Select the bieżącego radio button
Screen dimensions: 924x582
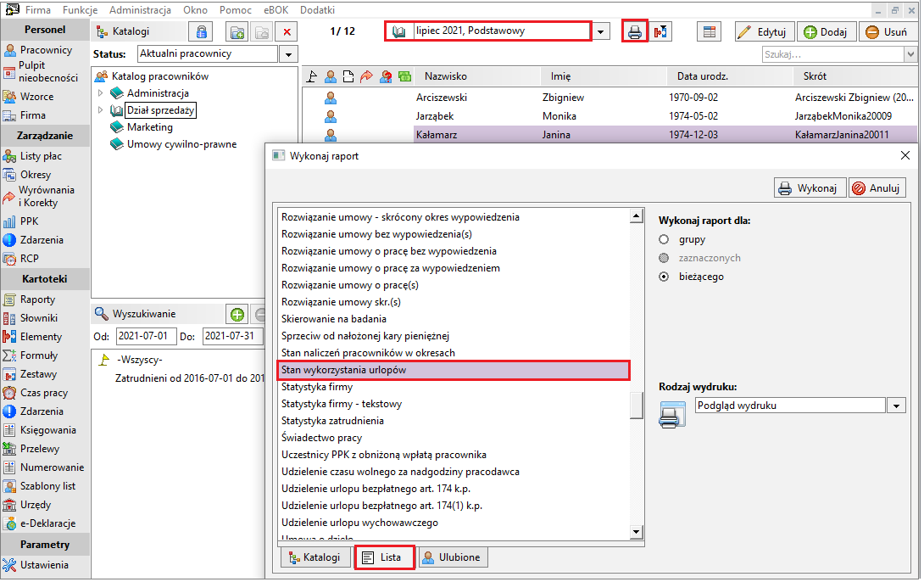point(664,277)
